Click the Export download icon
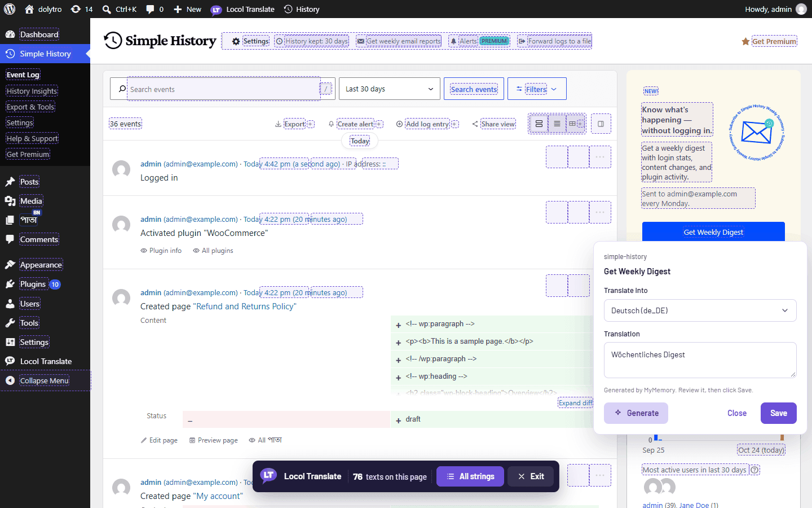812x508 pixels. click(x=278, y=124)
